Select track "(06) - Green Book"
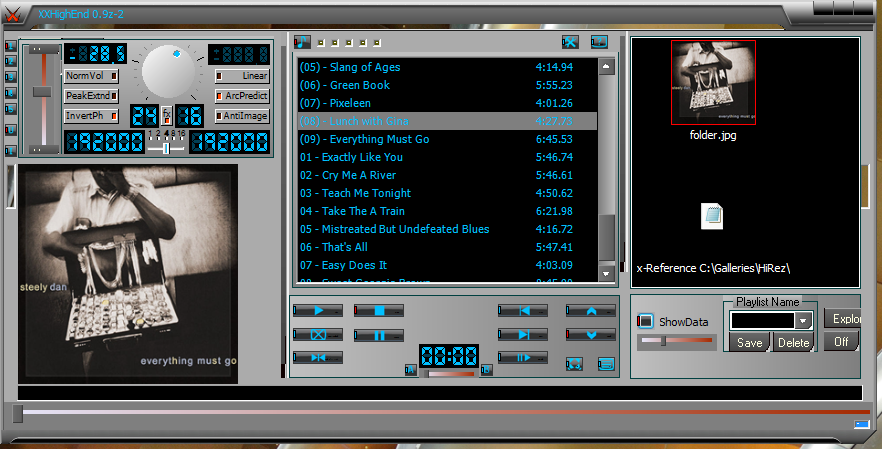Viewport: 882px width, 449px height. tap(447, 85)
